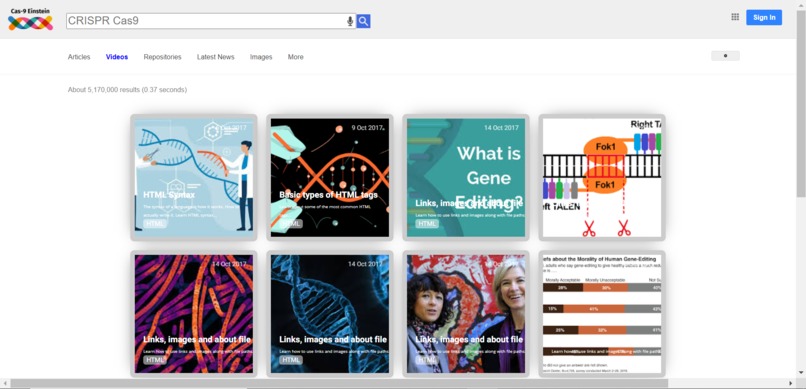The image size is (806, 389).
Task: Click the Basic types of HTML tags title
Action: click(328, 195)
